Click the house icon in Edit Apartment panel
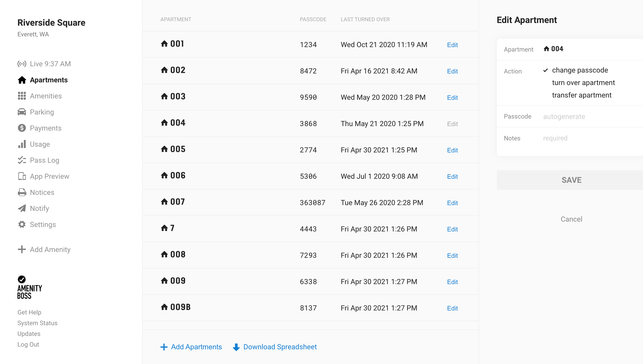Image resolution: width=643 pixels, height=364 pixels. tap(546, 49)
